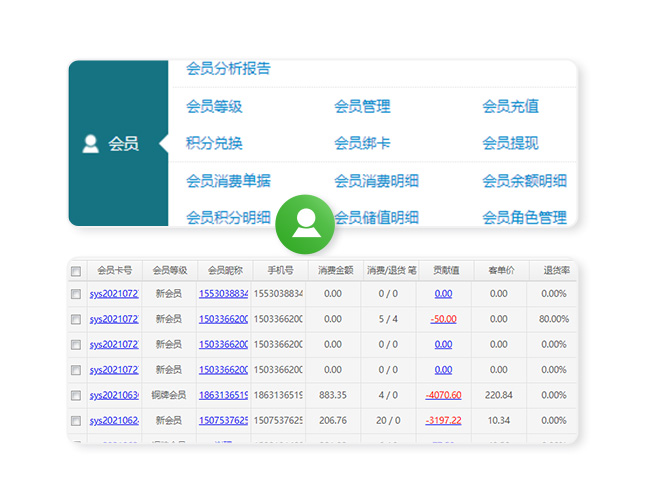Click the white member icon in the sidebar

pyautogui.click(x=90, y=144)
